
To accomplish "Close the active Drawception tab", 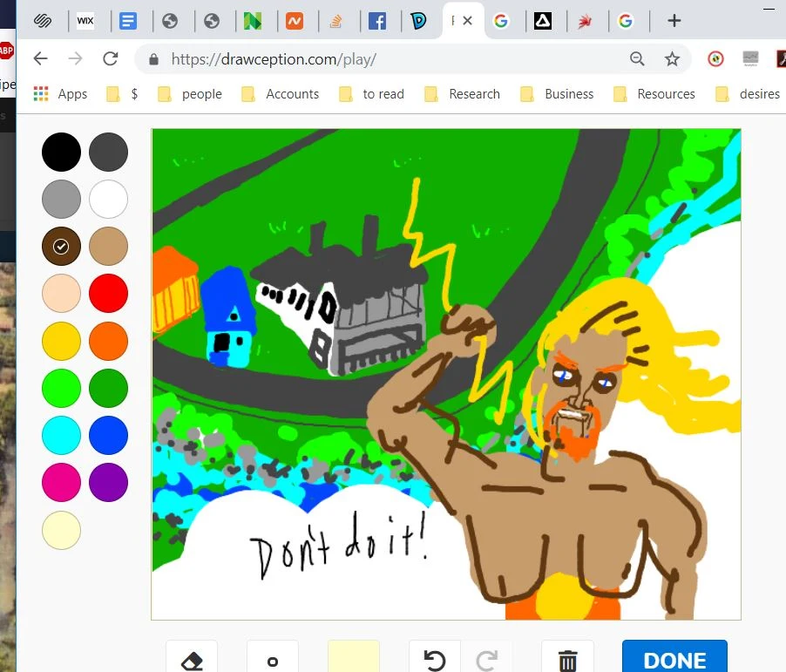I will coord(467,21).
